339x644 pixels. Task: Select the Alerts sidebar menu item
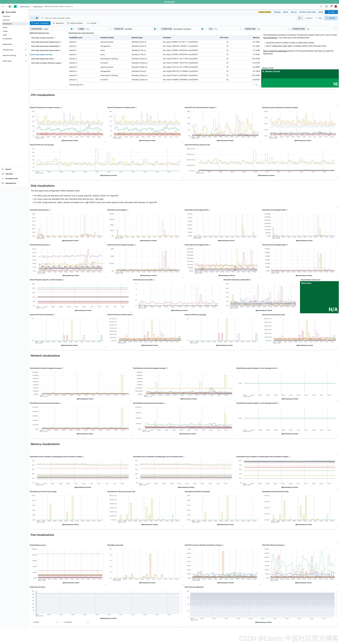5,28
